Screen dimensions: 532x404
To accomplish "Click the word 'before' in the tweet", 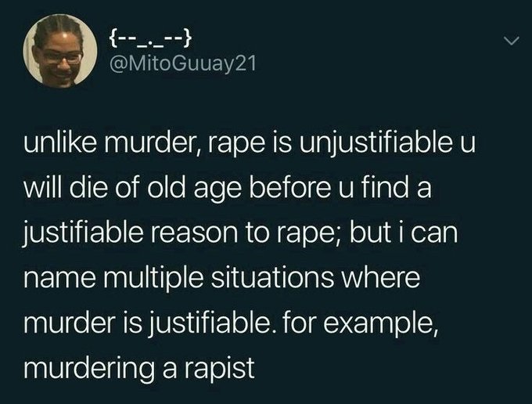I will (x=289, y=189).
